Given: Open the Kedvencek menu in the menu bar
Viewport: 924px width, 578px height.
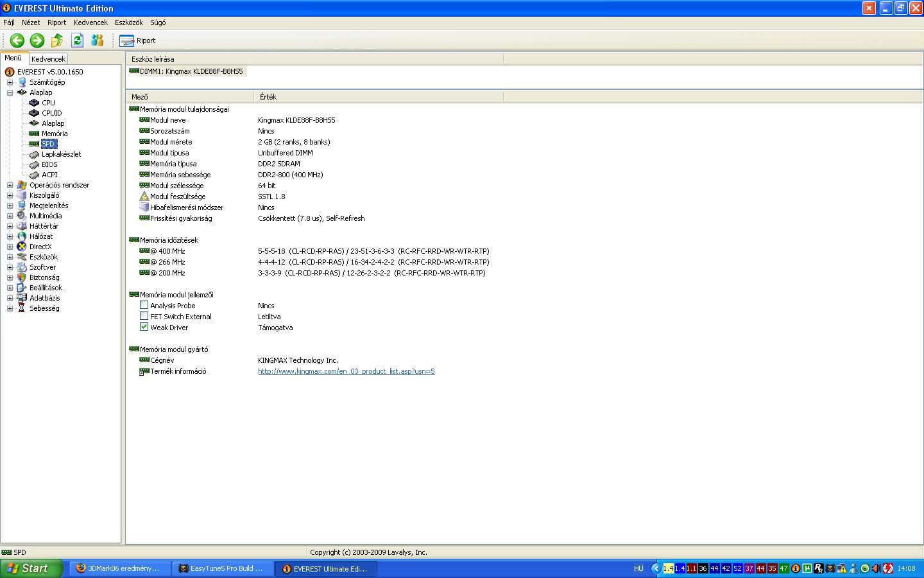Looking at the screenshot, I should 90,22.
